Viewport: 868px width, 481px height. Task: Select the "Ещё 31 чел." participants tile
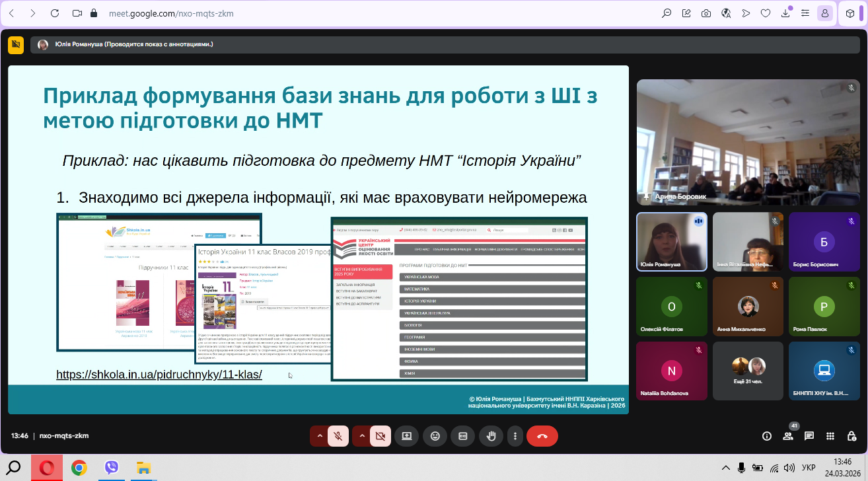[748, 371]
